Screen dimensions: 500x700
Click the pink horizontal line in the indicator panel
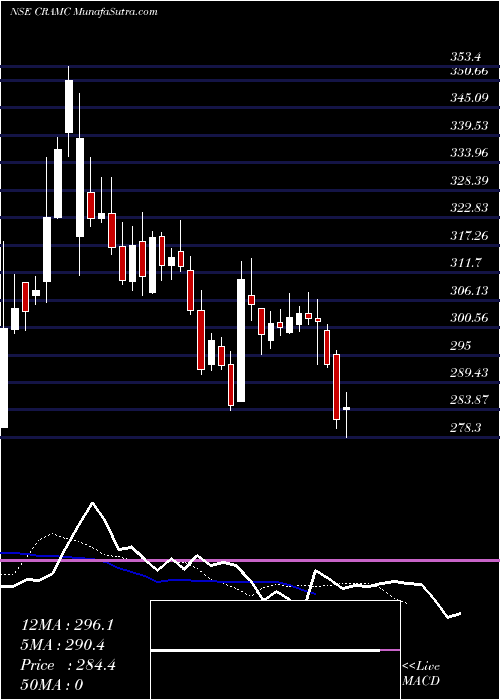[x=250, y=560]
